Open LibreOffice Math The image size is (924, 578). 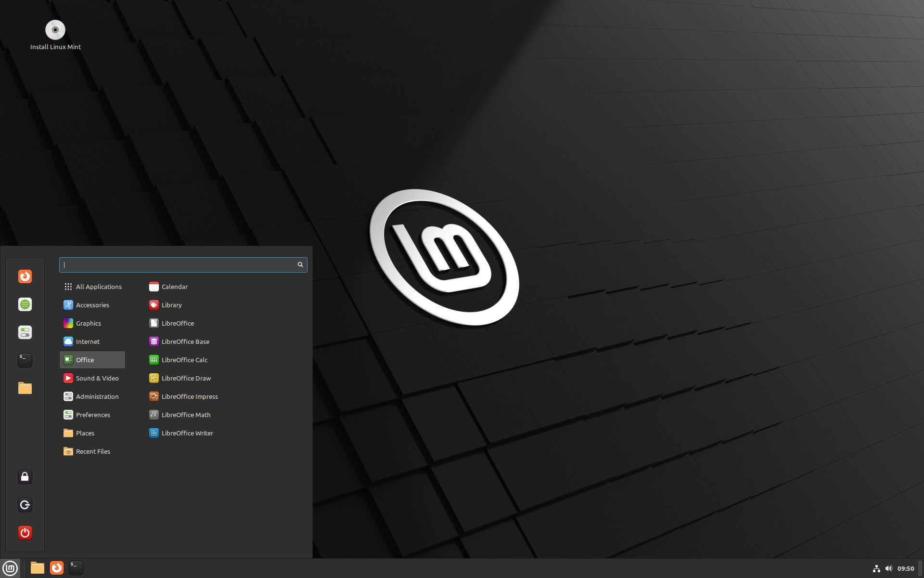(186, 415)
